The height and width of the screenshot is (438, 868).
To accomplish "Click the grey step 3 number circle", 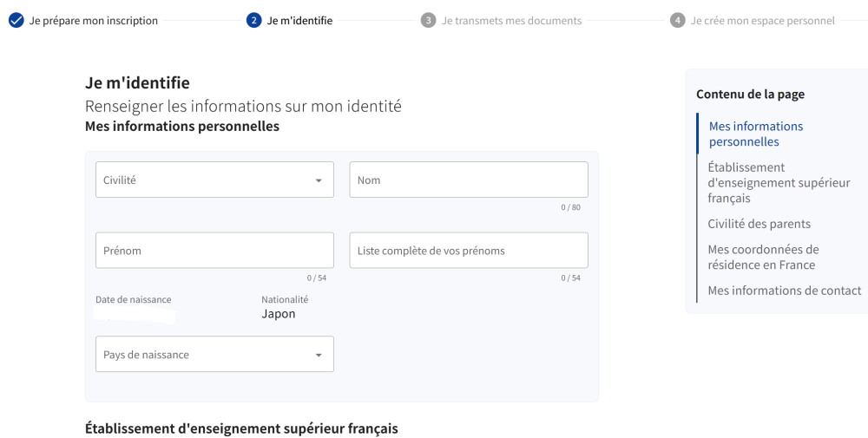I will click(x=428, y=20).
